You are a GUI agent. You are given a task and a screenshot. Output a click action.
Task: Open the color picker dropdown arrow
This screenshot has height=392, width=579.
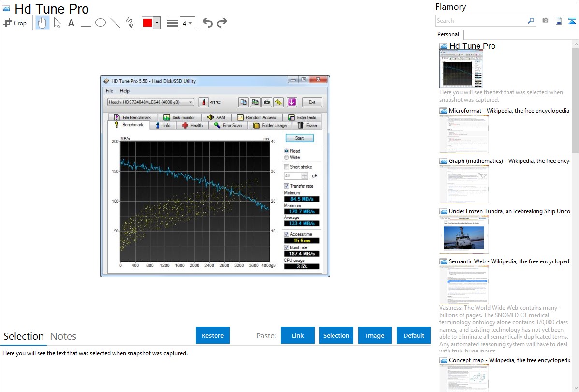pyautogui.click(x=157, y=23)
